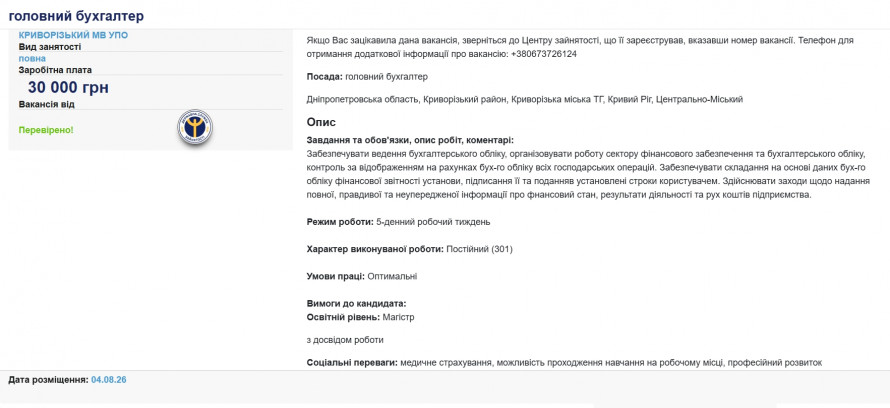
Task: Click the Умови праці: Оптимальні line
Action: 362,276
